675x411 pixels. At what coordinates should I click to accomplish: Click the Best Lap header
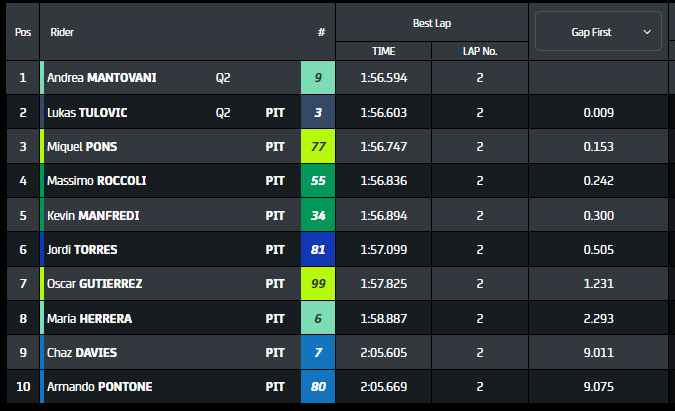432,22
